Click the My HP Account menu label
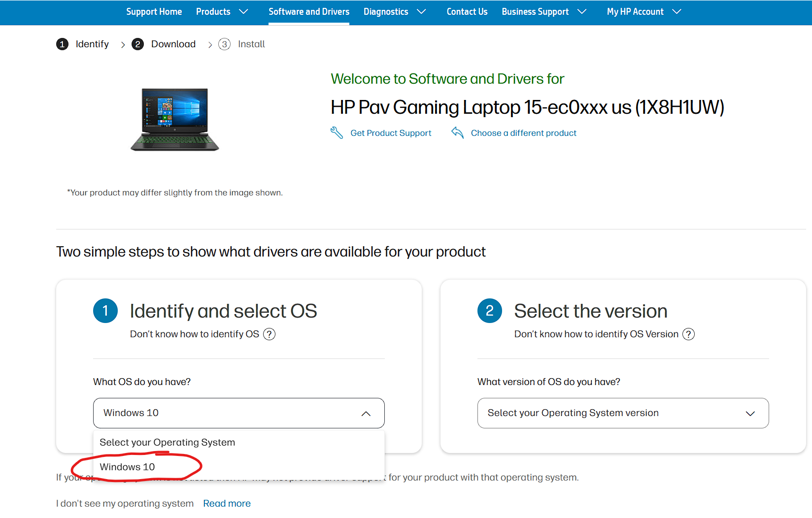This screenshot has height=518, width=812. (x=635, y=11)
